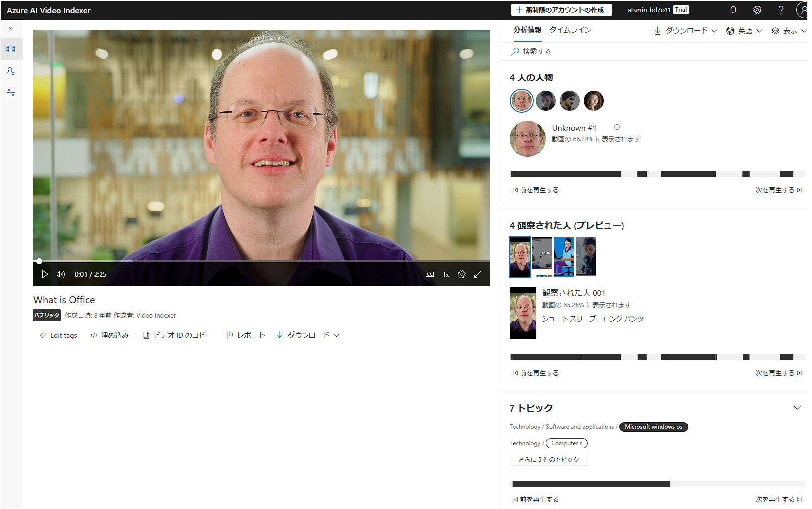Image resolution: width=812 pixels, height=509 pixels.
Task: Open 表示 view dropdown
Action: click(x=789, y=31)
